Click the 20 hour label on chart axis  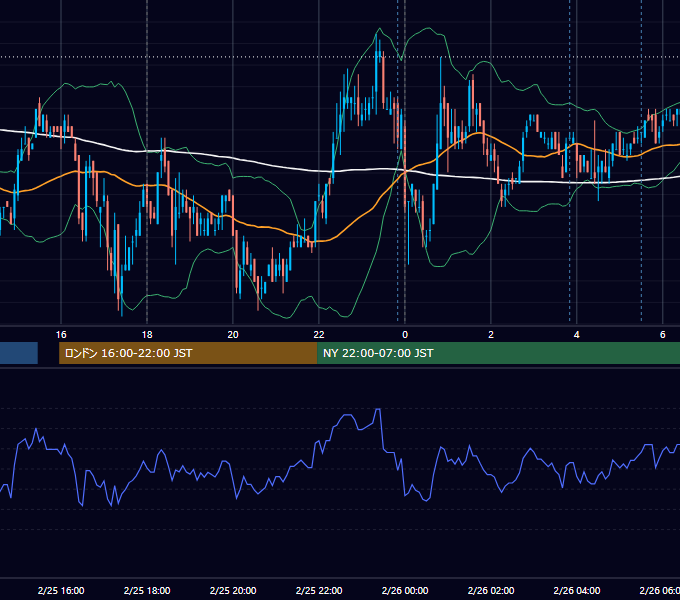(x=233, y=335)
